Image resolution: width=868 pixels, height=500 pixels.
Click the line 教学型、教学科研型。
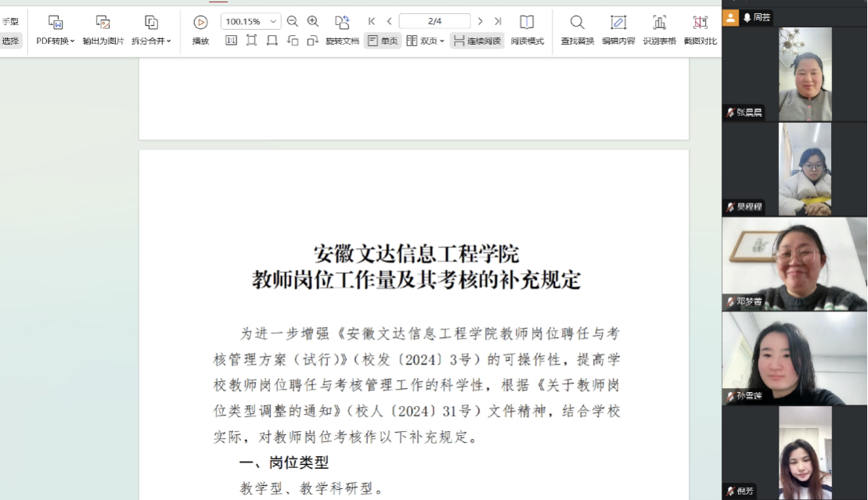[312, 488]
